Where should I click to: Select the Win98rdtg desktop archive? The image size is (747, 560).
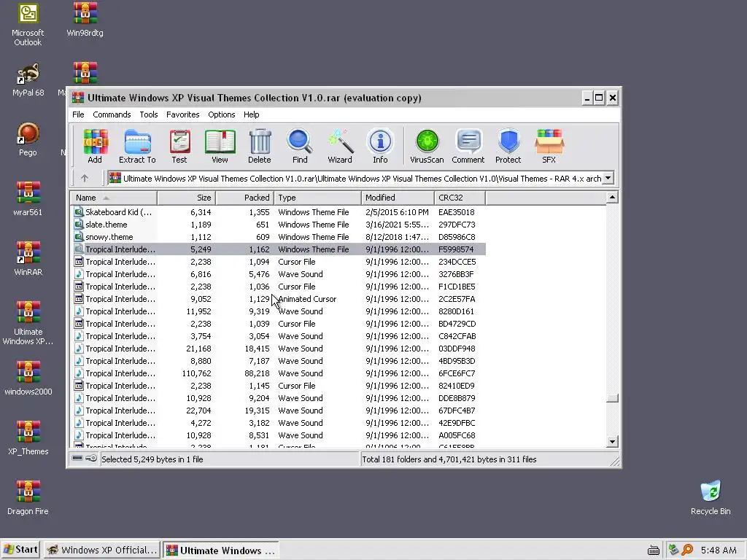(85, 20)
